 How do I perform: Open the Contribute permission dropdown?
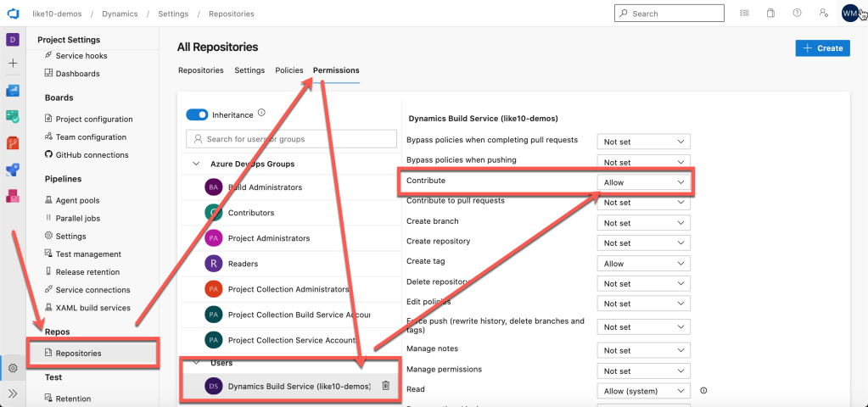643,182
